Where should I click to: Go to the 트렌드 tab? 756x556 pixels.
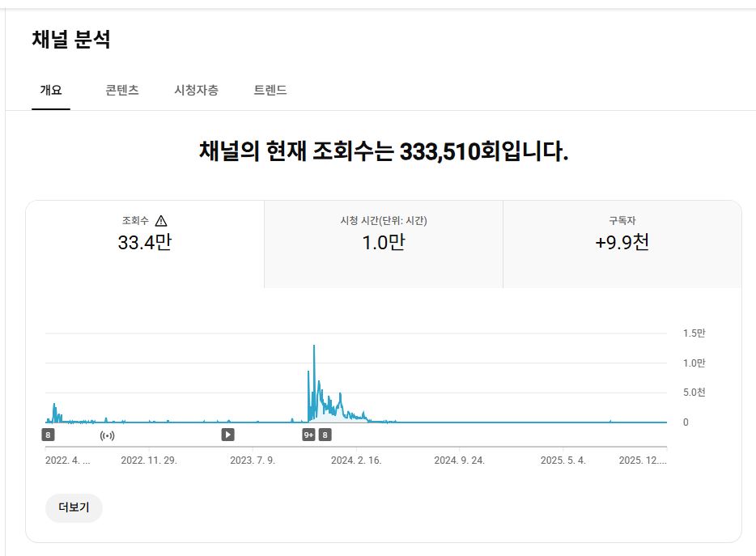[x=270, y=91]
